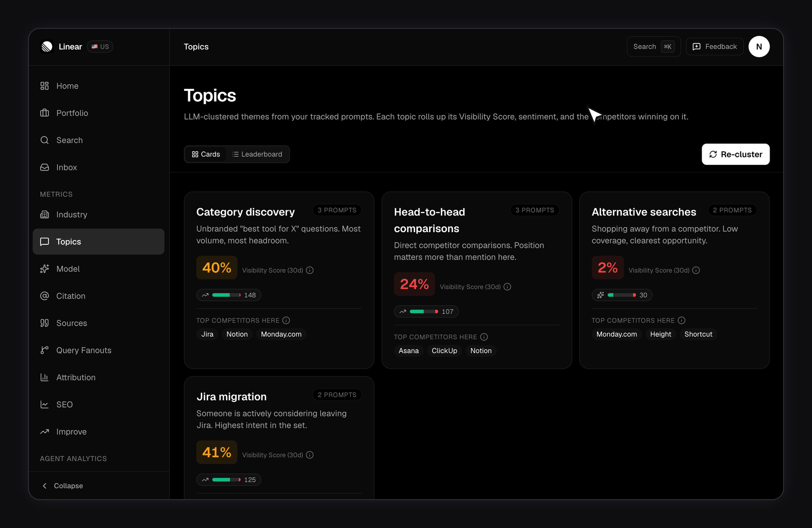Click the Feedback button

715,47
